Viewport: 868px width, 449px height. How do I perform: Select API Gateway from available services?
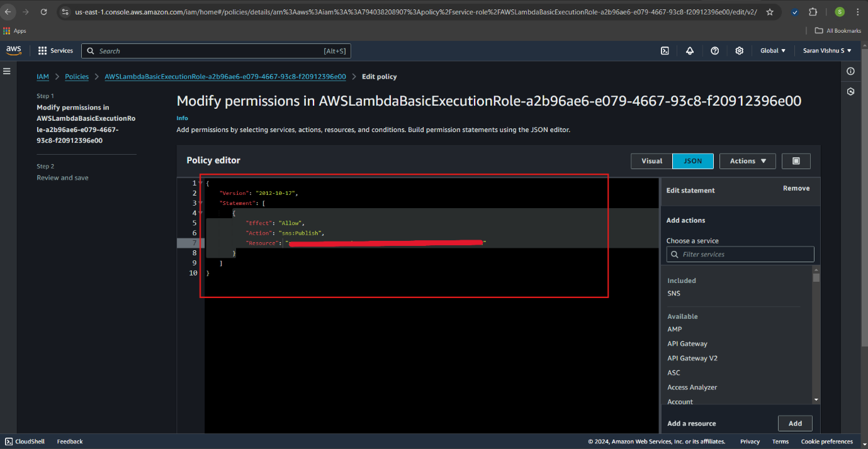[687, 344]
